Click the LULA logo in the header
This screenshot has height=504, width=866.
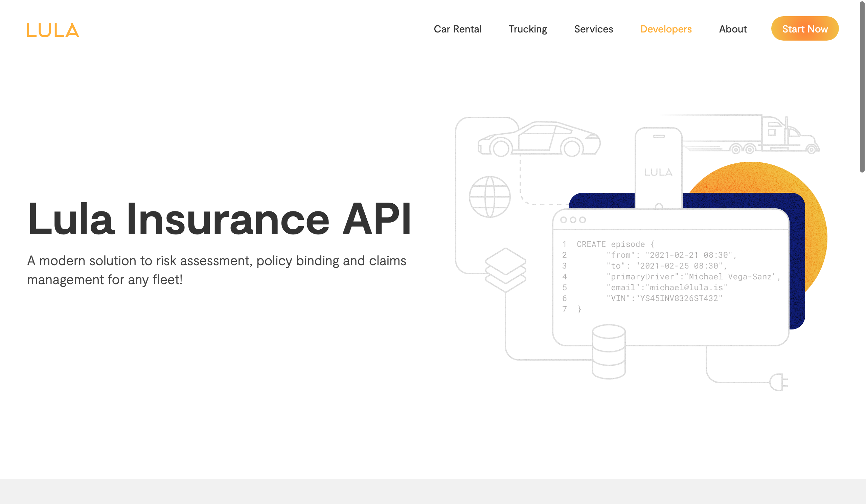tap(53, 30)
